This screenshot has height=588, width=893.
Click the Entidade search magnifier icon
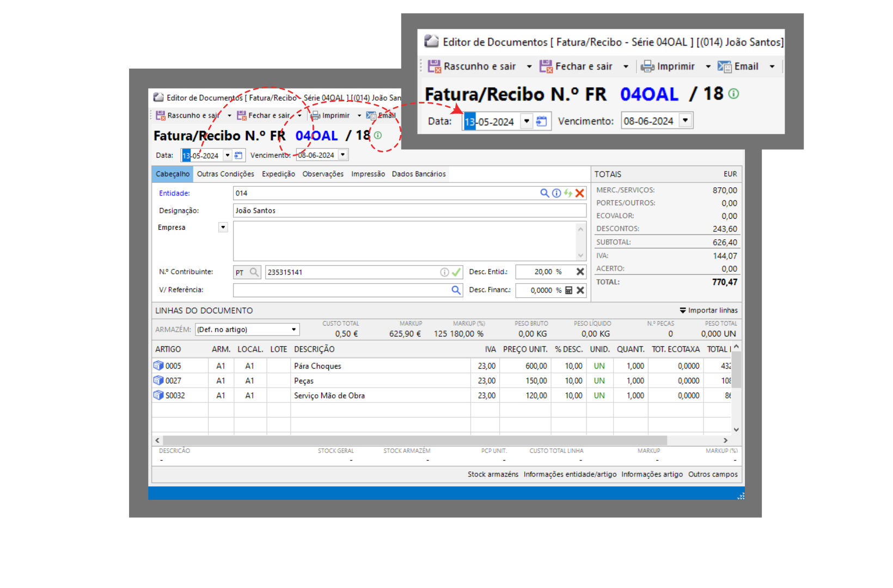click(544, 193)
